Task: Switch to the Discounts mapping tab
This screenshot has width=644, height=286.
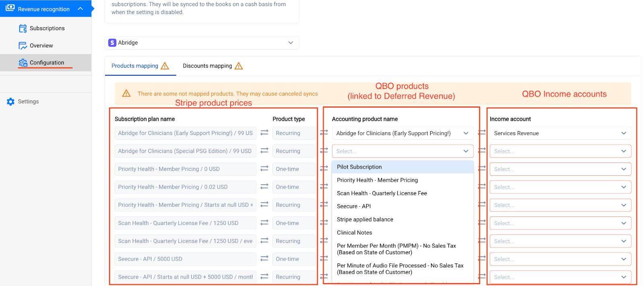Action: tap(207, 66)
